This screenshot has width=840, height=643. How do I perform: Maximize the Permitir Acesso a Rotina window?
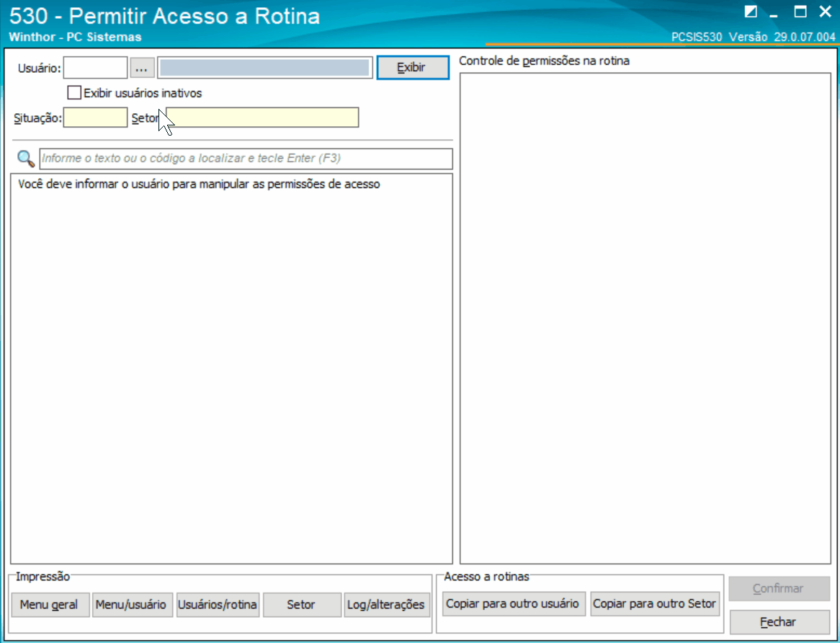coord(800,12)
